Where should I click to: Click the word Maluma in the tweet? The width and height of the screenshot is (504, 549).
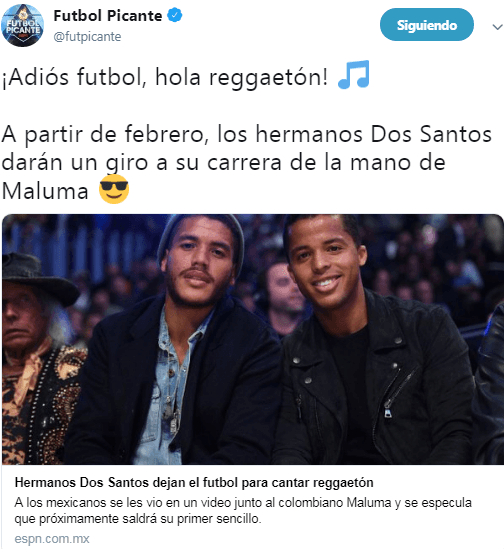(45, 192)
